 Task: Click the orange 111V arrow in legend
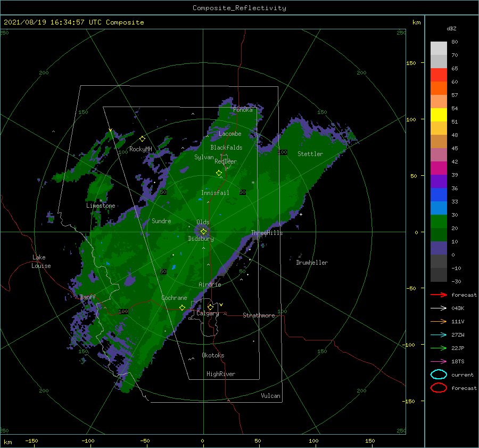point(439,321)
